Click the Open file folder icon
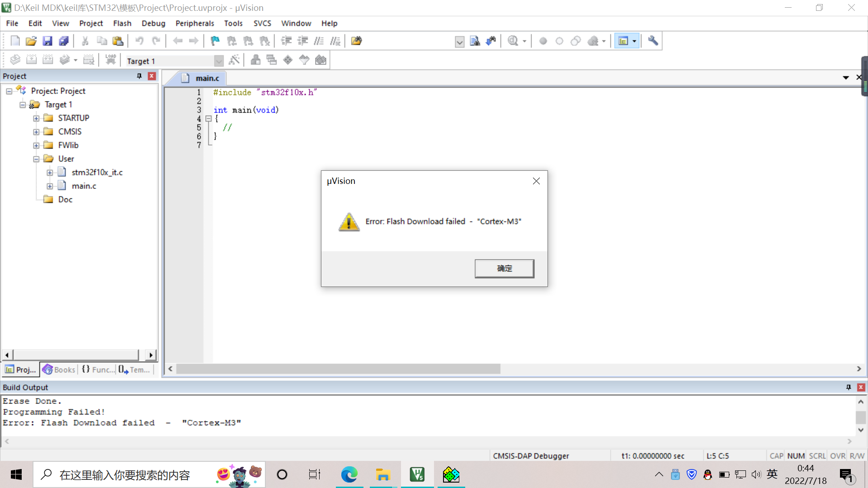The image size is (868, 488). coord(31,41)
